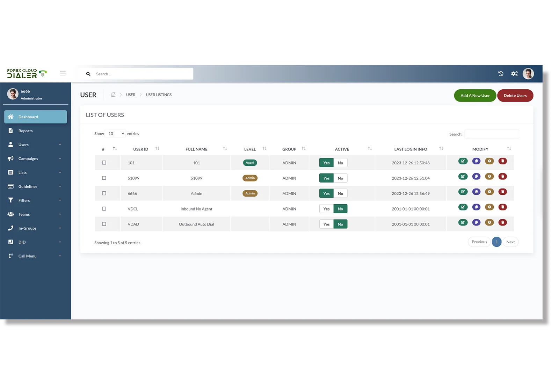Open the Show entries dropdown

click(115, 133)
